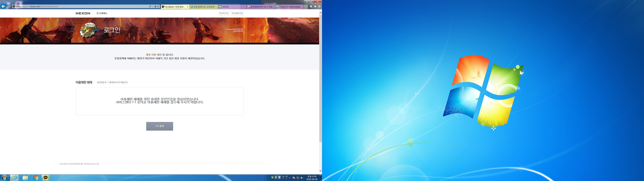Click the page scrollbar down arrow
This screenshot has height=181, width=644.
(320, 171)
